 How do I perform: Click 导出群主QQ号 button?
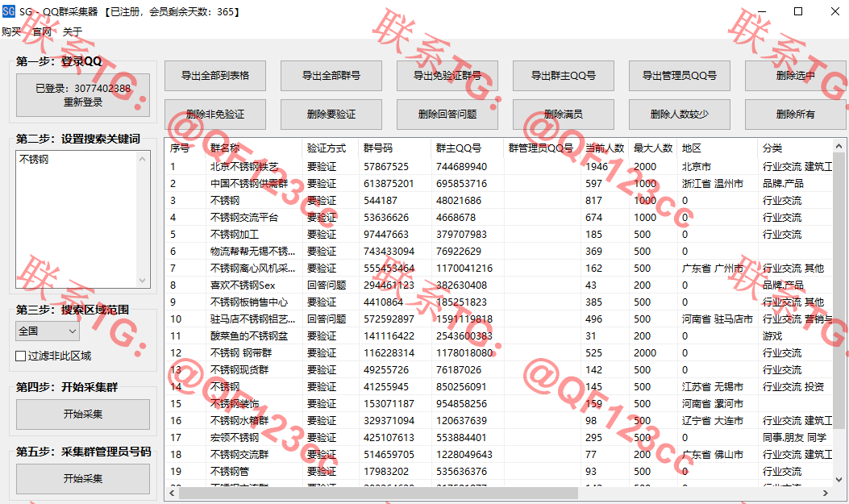563,76
